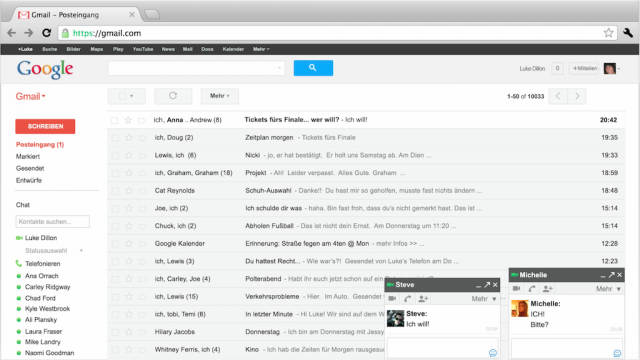Pop out the Michelle chat window
The width and height of the screenshot is (640, 360).
coord(611,275)
